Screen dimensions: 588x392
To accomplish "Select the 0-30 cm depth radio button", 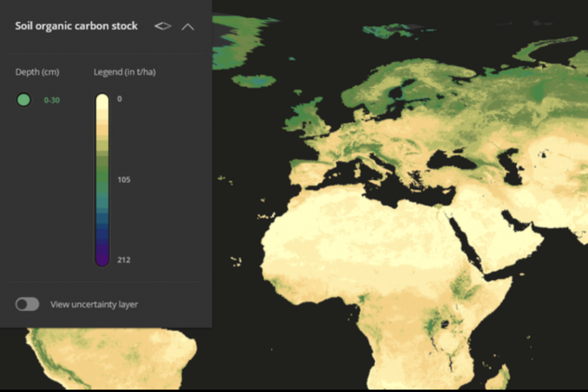I will click(x=24, y=100).
